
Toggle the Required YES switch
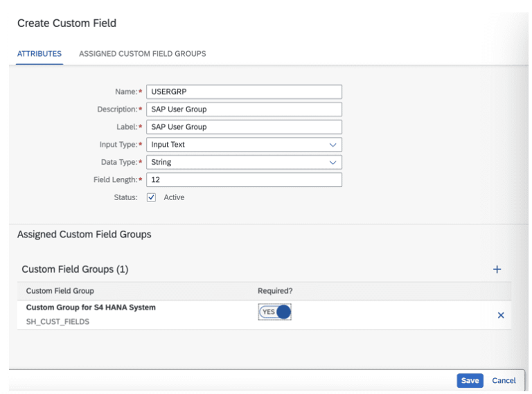tap(275, 312)
